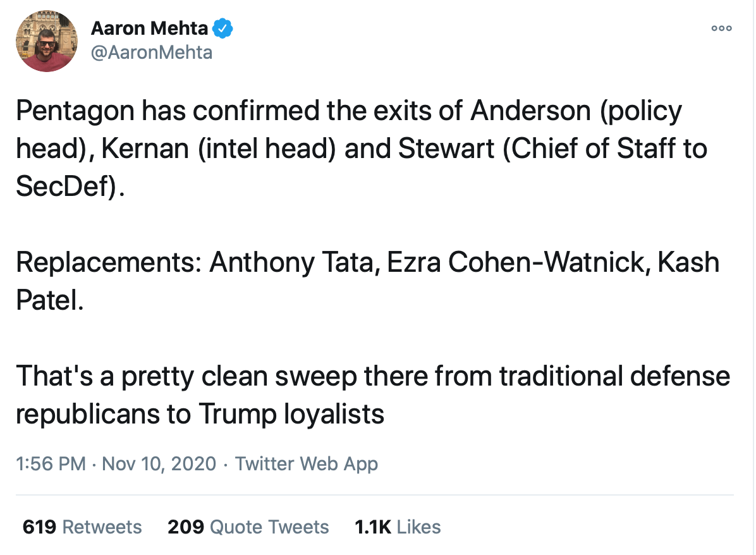The width and height of the screenshot is (756, 555).
Task: Click the words Trump loyalists in the tweet
Action: [291, 414]
